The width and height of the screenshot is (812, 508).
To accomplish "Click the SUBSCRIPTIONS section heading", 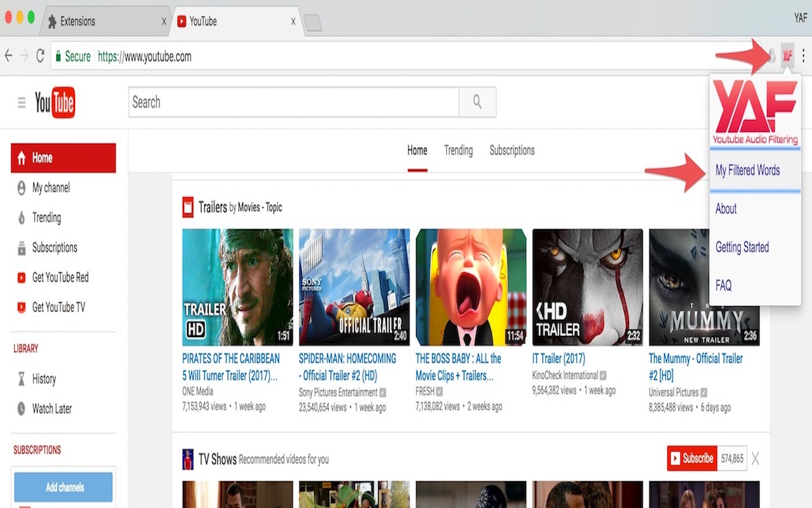I will pos(37,450).
